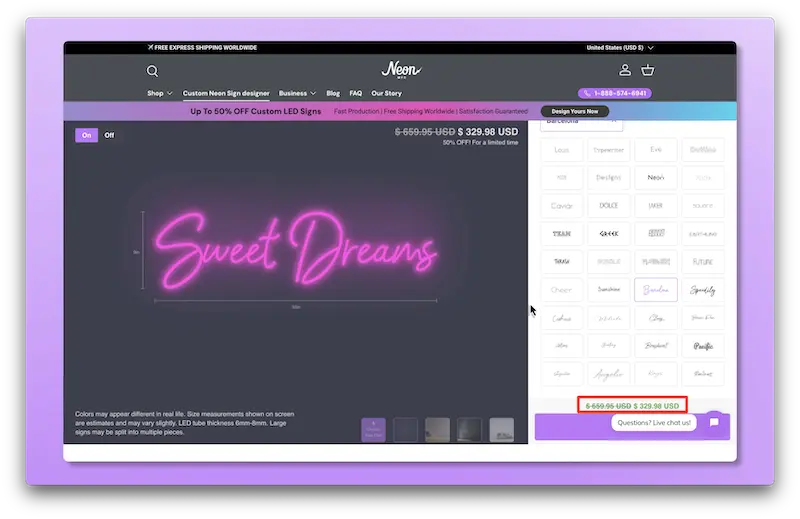This screenshot has width=800, height=519.
Task: Click the Design Yours Now button
Action: 574,111
